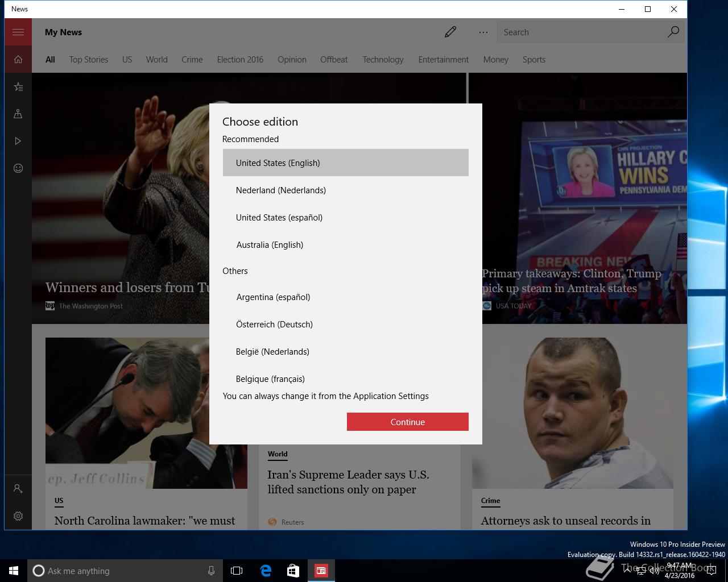Switch to the Money tab

click(496, 59)
